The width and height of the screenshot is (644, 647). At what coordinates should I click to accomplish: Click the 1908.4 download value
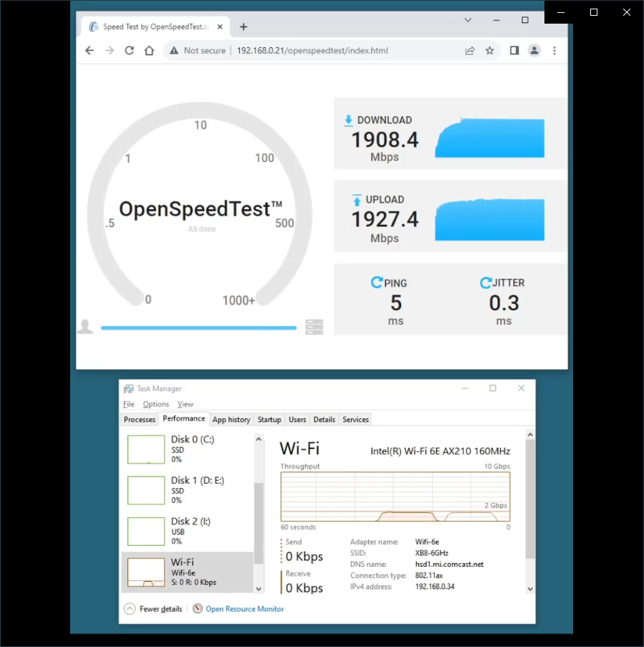(x=385, y=140)
